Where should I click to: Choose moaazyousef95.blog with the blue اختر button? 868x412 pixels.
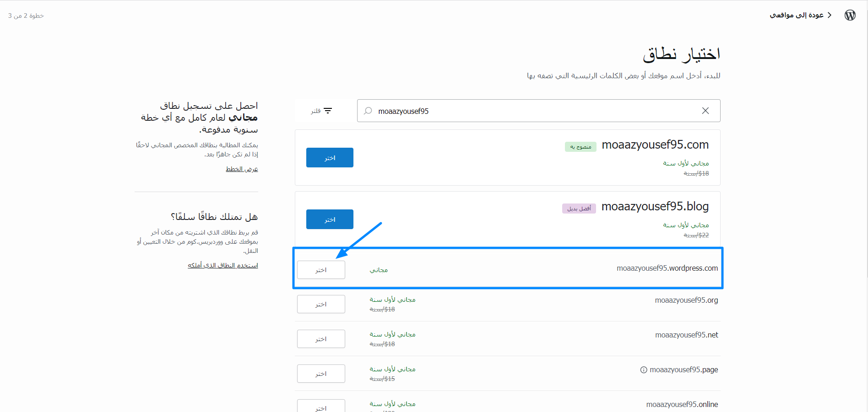(x=330, y=219)
